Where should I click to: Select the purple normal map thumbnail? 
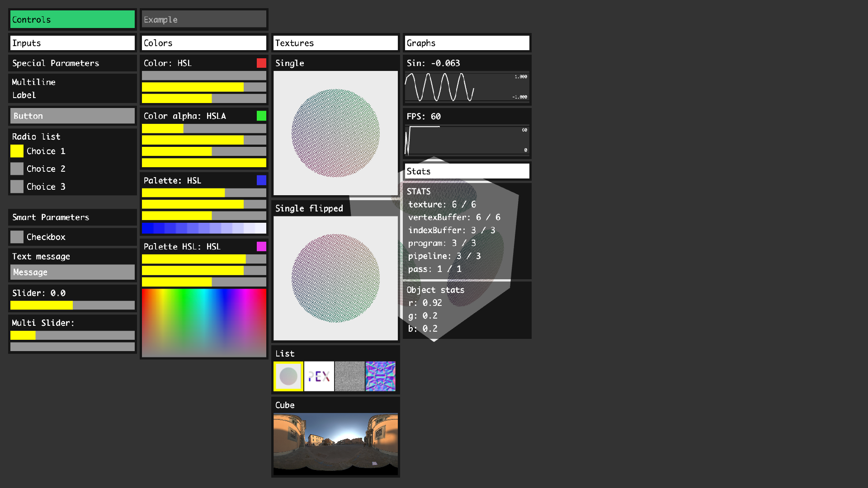(x=380, y=376)
